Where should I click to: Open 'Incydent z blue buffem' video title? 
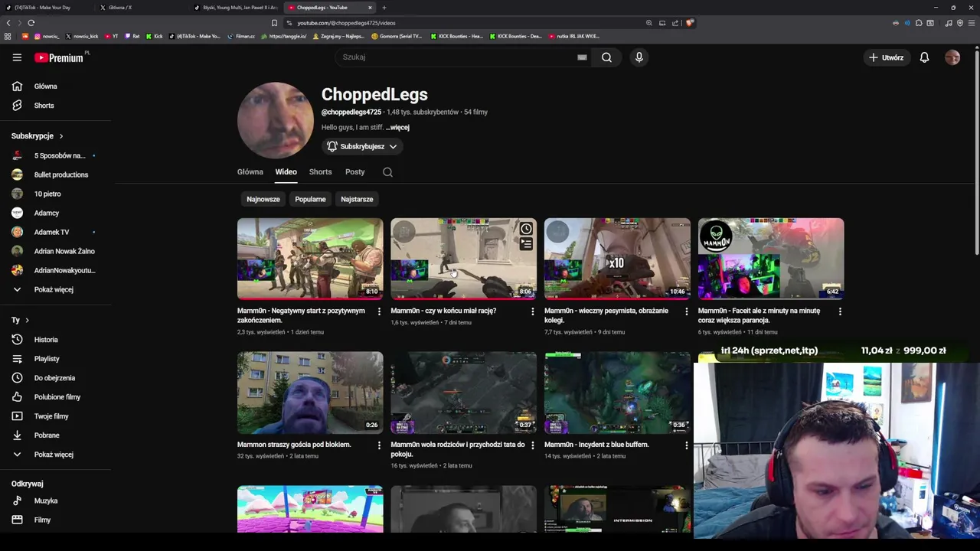[596, 445]
